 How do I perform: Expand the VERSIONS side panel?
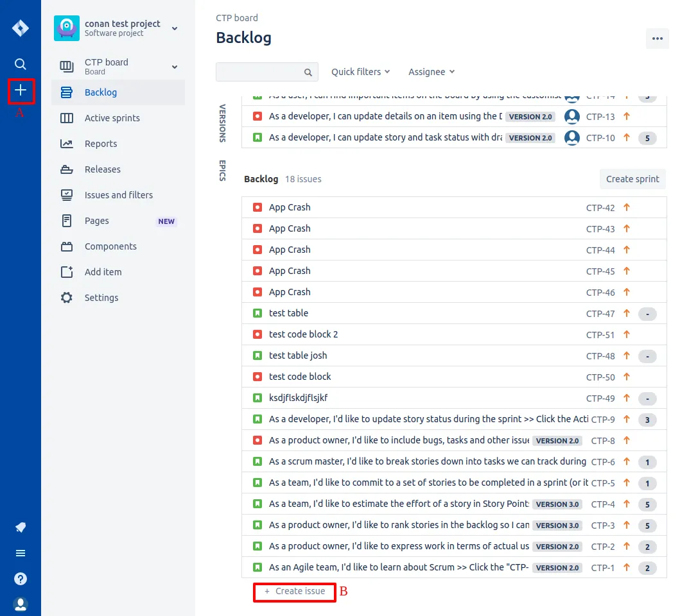click(x=222, y=123)
